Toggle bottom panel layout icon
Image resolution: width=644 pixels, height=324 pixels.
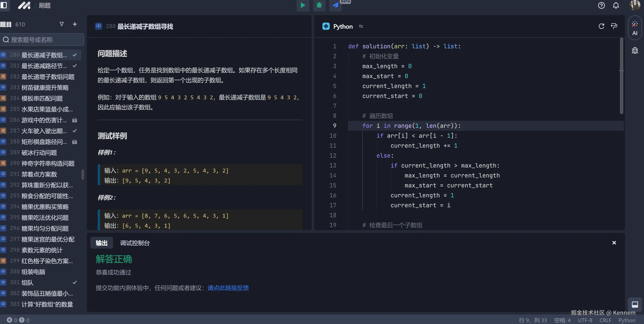(x=635, y=304)
